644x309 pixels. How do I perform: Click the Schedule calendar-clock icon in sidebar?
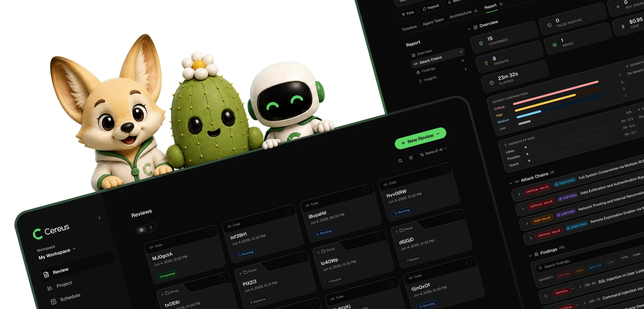pos(54,302)
